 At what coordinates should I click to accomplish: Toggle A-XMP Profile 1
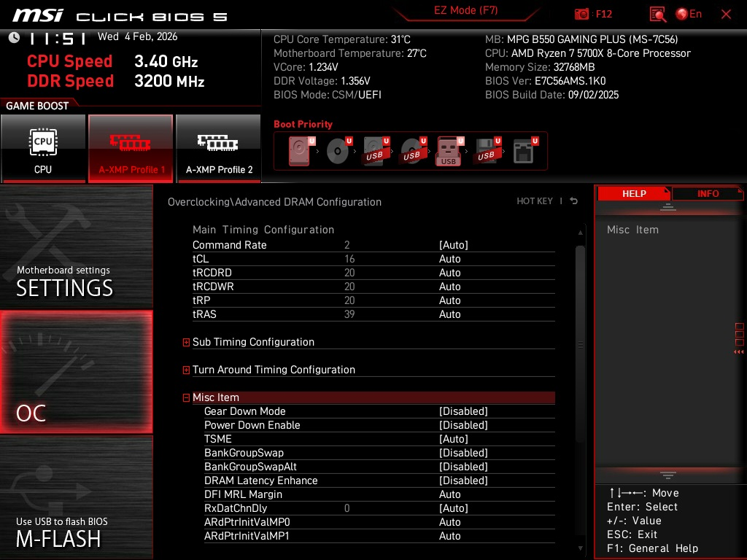(x=131, y=148)
